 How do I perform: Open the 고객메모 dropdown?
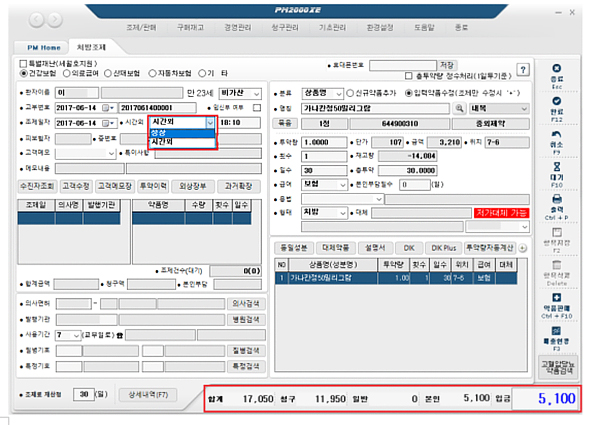tap(85, 153)
